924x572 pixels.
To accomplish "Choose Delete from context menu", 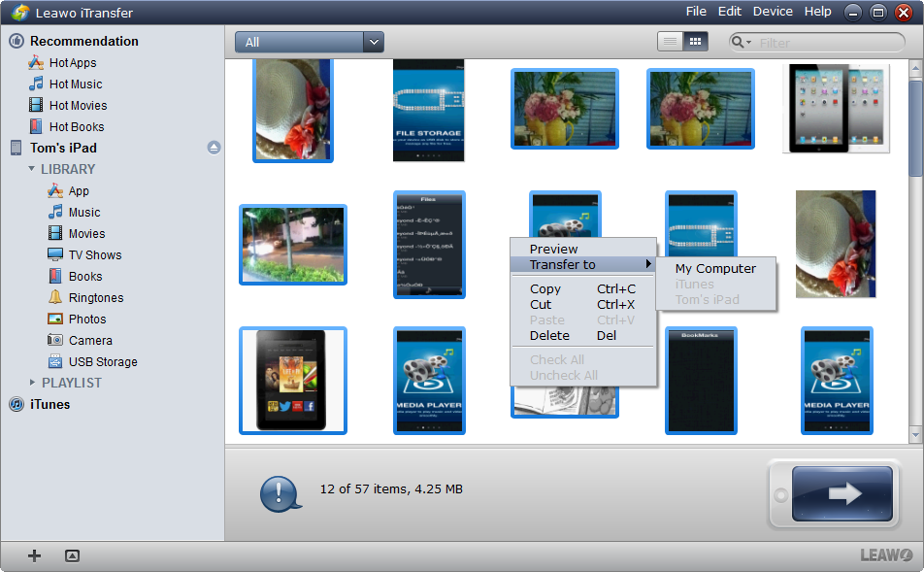I will pos(583,336).
